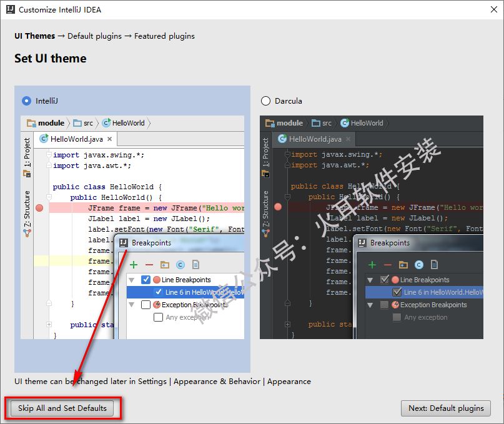Click class C icon in Darcula preview toolbar
504x424 pixels.
[x=419, y=265]
